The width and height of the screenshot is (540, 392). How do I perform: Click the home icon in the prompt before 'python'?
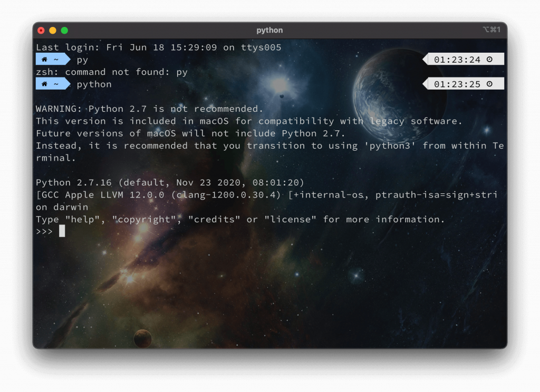(x=44, y=84)
